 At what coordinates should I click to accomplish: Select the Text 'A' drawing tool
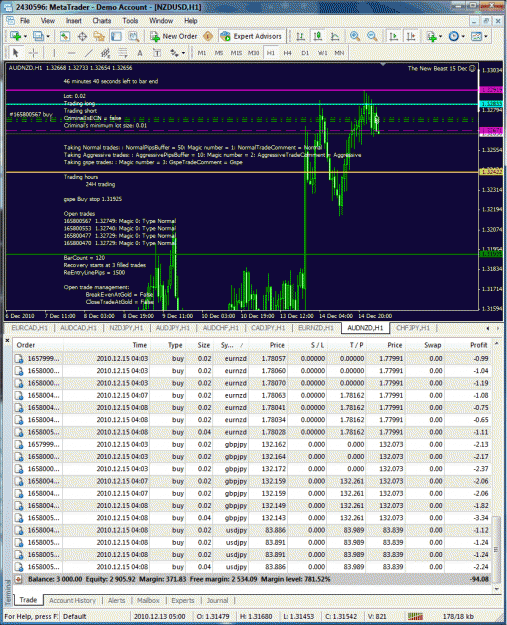click(x=140, y=53)
